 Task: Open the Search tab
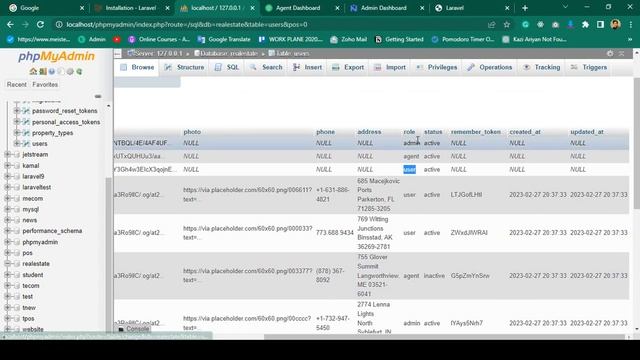(266, 67)
